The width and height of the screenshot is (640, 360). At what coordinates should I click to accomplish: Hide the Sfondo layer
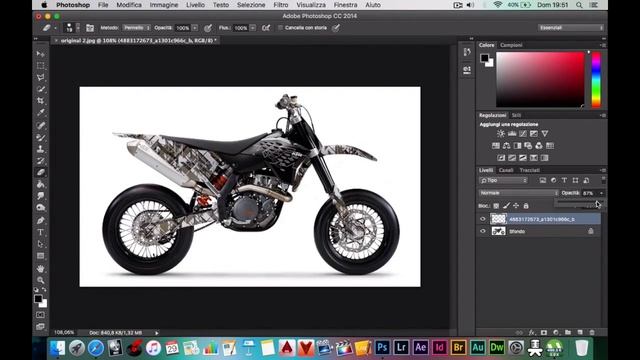coord(483,231)
